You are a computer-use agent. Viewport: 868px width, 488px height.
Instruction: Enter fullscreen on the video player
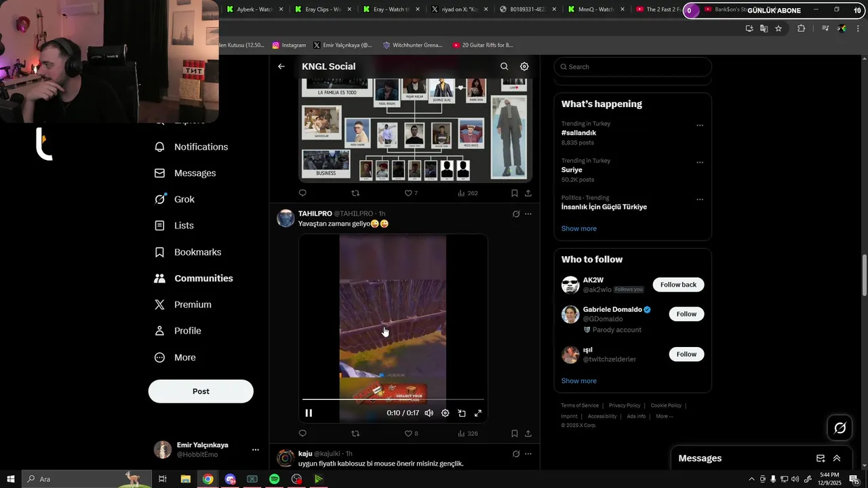click(x=478, y=413)
